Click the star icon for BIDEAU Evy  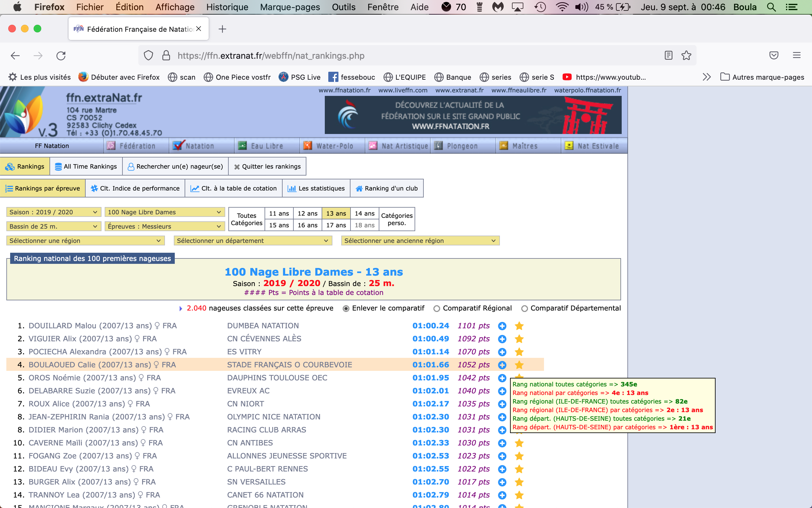(x=519, y=469)
